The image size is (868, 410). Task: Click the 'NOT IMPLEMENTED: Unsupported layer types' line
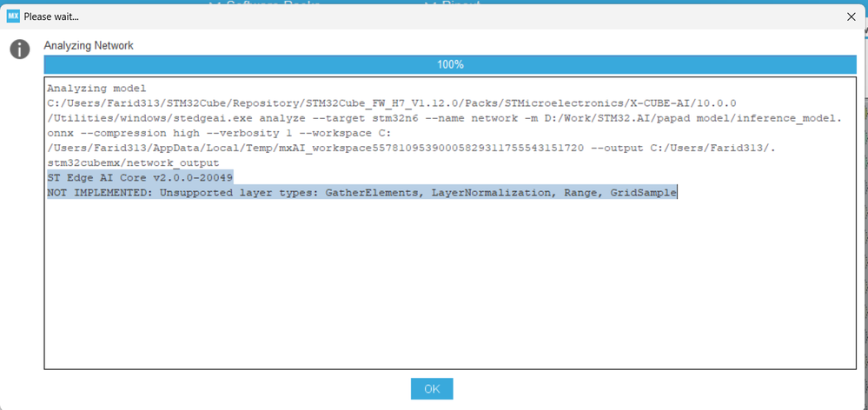click(x=362, y=193)
